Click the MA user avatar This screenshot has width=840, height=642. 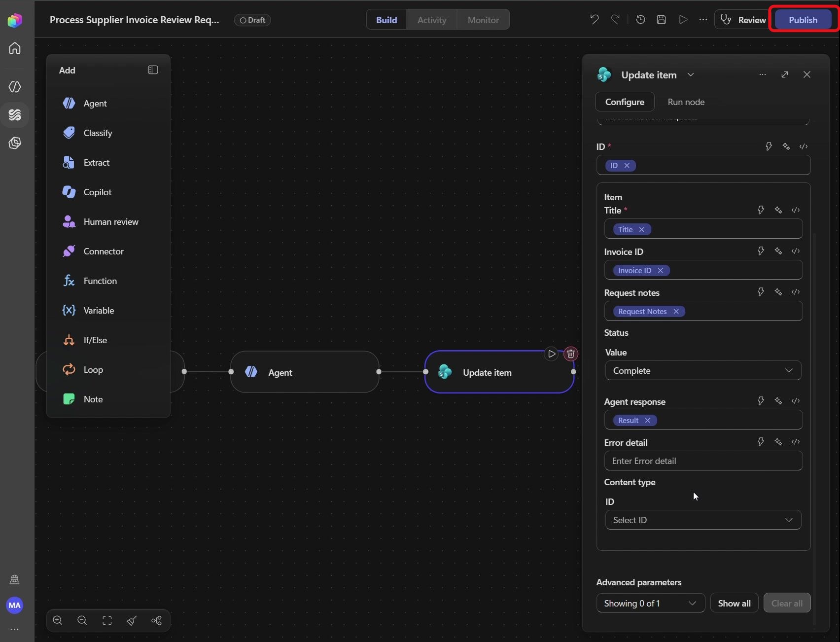tap(15, 605)
